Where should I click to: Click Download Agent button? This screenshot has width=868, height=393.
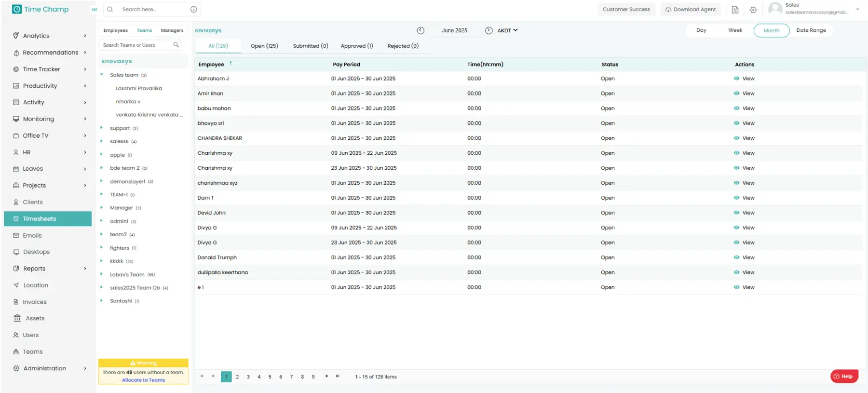691,9
